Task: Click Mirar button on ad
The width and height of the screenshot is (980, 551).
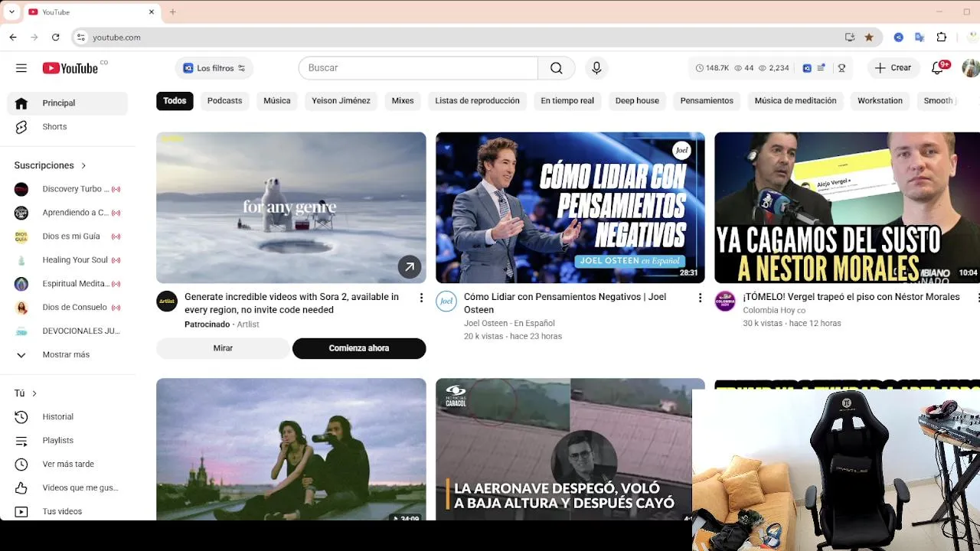Action: tap(223, 348)
